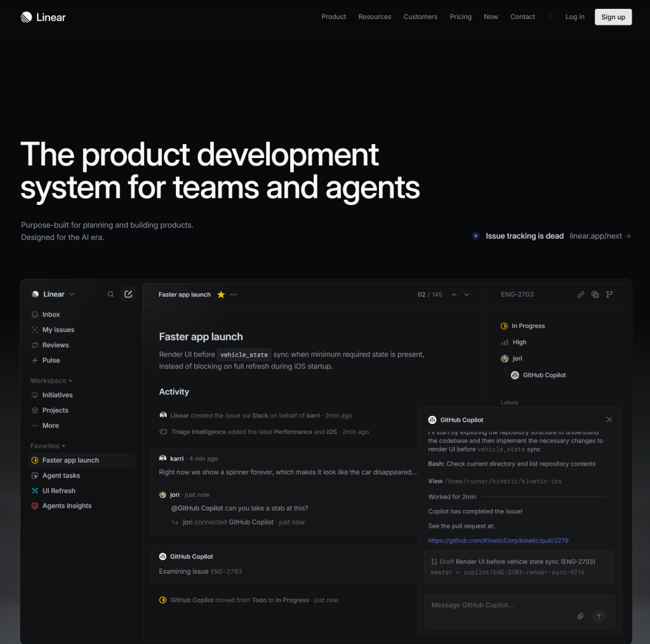Click the jori assignee field
This screenshot has height=644, width=650.
tap(512, 359)
